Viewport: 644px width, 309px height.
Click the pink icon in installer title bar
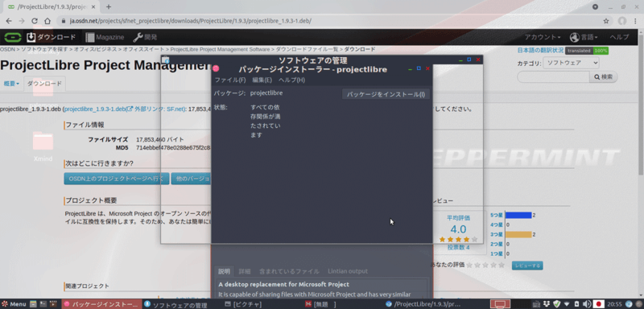point(216,68)
